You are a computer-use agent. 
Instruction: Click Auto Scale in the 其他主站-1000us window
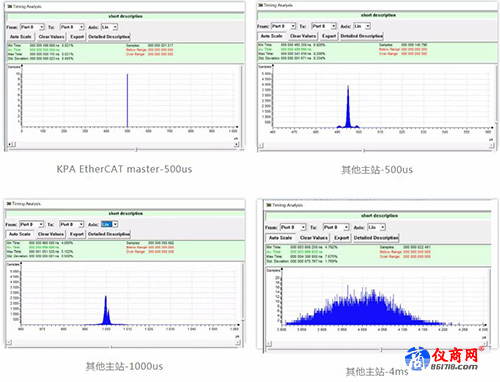(x=19, y=234)
